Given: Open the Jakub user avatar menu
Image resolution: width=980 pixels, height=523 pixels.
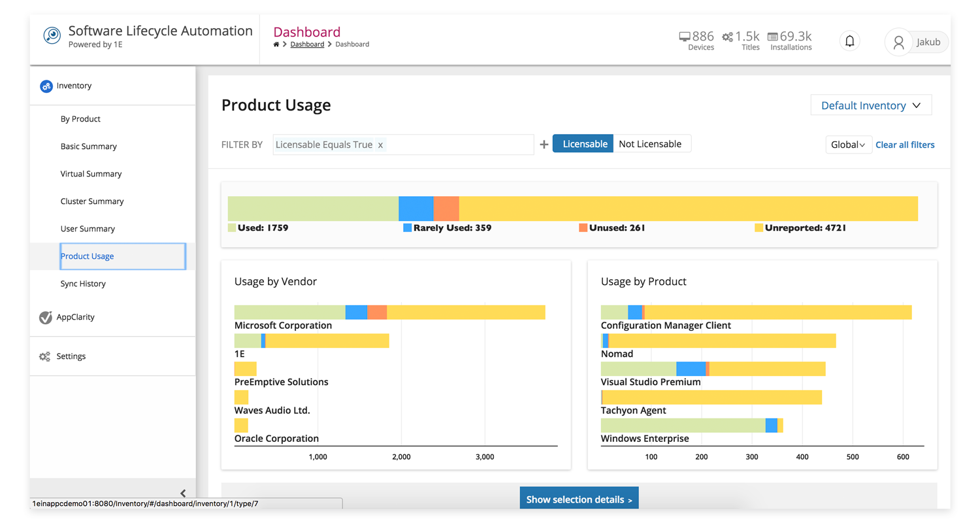Looking at the screenshot, I should click(898, 42).
